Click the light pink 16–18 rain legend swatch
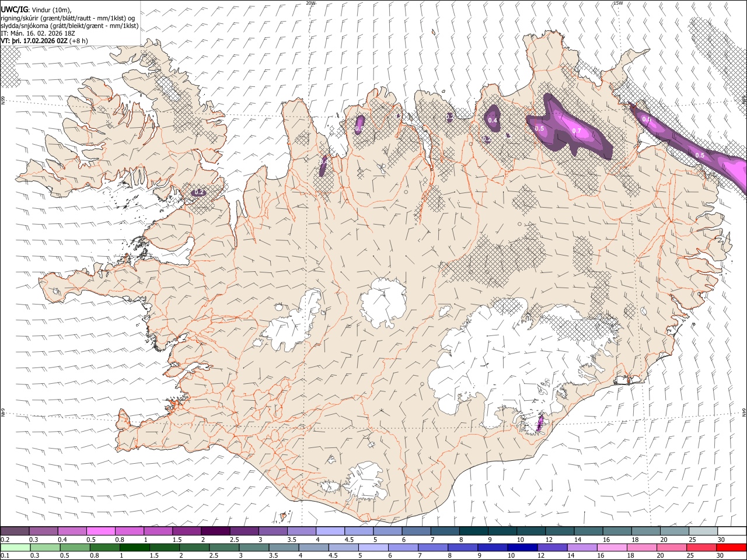747x560 pixels. 612,547
